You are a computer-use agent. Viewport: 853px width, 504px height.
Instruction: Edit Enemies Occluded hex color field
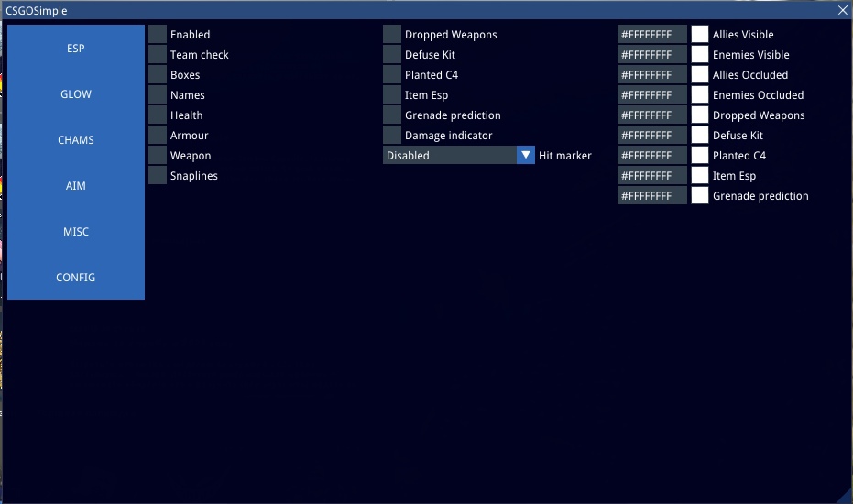coord(652,94)
